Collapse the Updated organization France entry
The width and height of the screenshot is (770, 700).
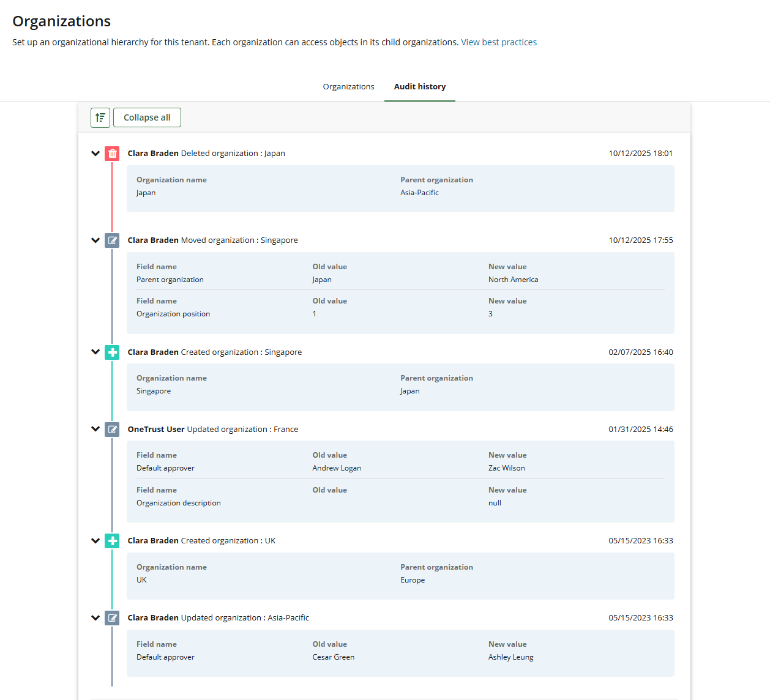pyautogui.click(x=95, y=429)
